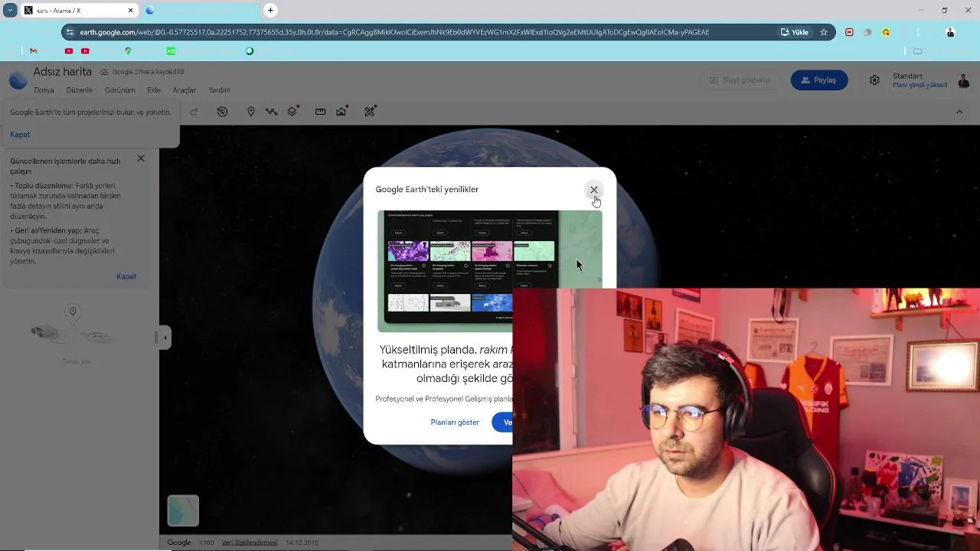Open the Görünüm menu
The image size is (980, 551).
coord(120,90)
